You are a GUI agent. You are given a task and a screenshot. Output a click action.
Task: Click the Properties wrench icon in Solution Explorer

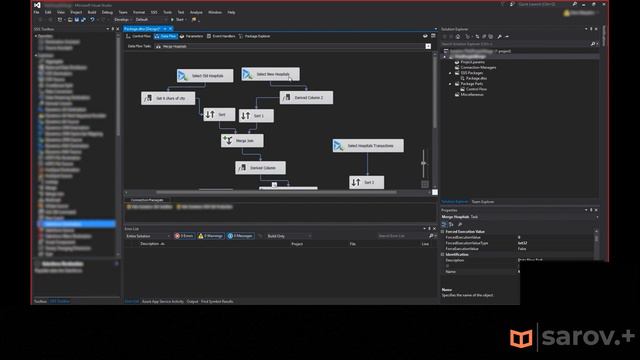click(x=499, y=36)
